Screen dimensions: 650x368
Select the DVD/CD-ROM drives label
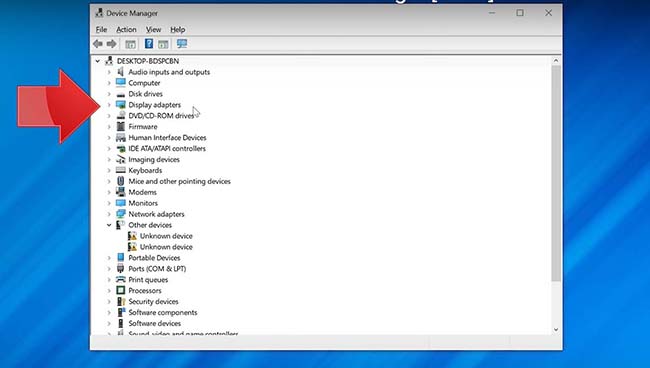point(161,115)
